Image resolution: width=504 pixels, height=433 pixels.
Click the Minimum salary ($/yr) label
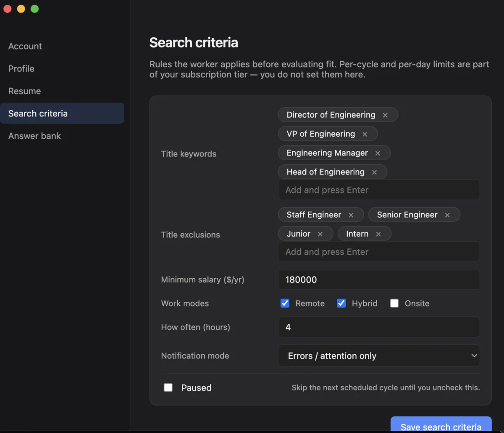(202, 280)
